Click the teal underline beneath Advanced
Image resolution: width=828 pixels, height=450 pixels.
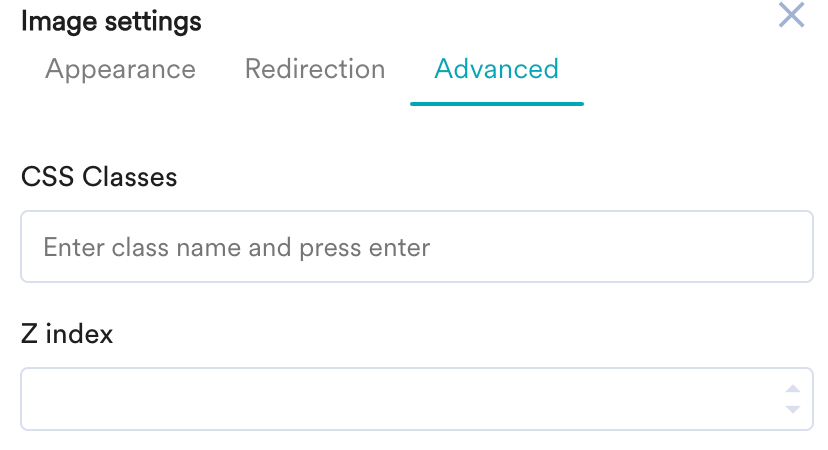point(496,103)
